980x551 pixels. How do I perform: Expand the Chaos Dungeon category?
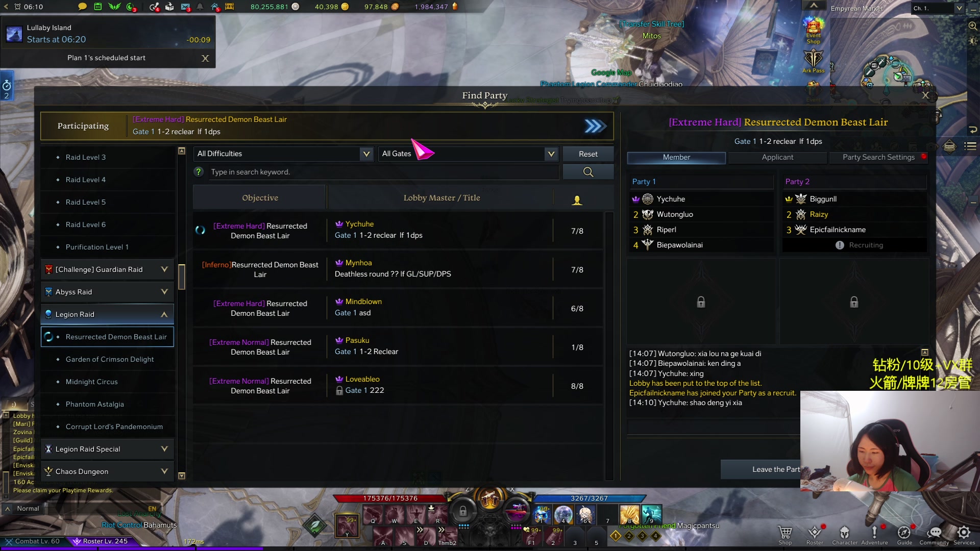pyautogui.click(x=107, y=471)
